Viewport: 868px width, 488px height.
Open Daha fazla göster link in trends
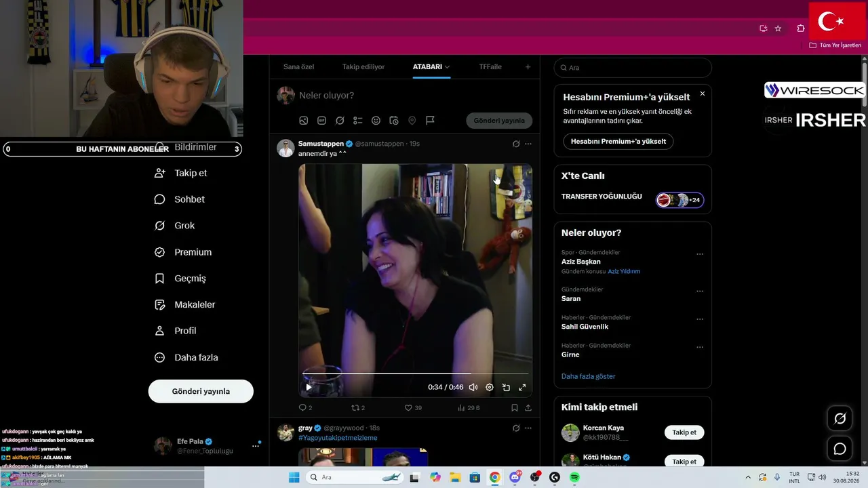589,376
